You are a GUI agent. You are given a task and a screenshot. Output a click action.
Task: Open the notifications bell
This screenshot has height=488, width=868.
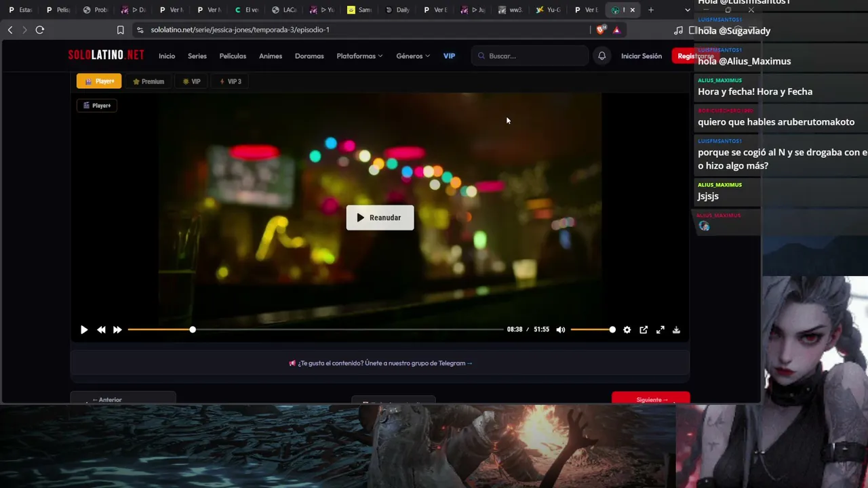(601, 56)
